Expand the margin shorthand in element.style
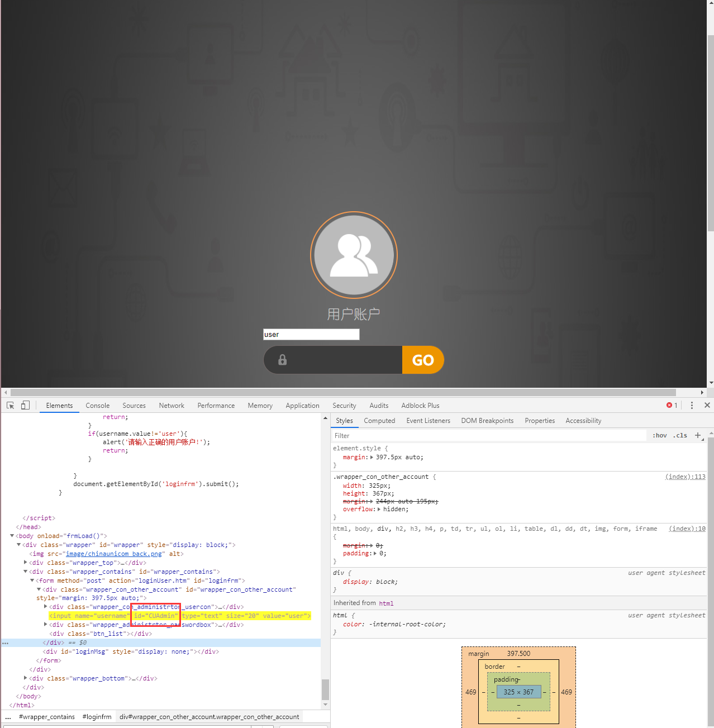The height and width of the screenshot is (728, 714). tap(372, 457)
